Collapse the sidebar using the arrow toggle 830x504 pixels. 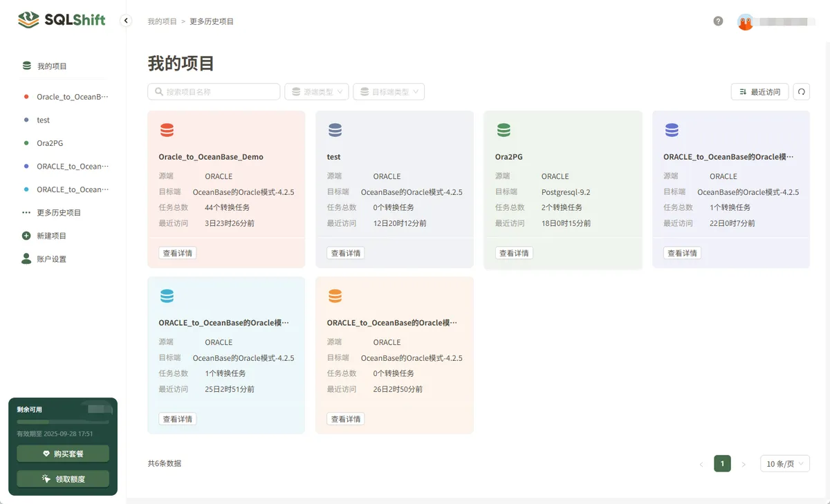125,21
